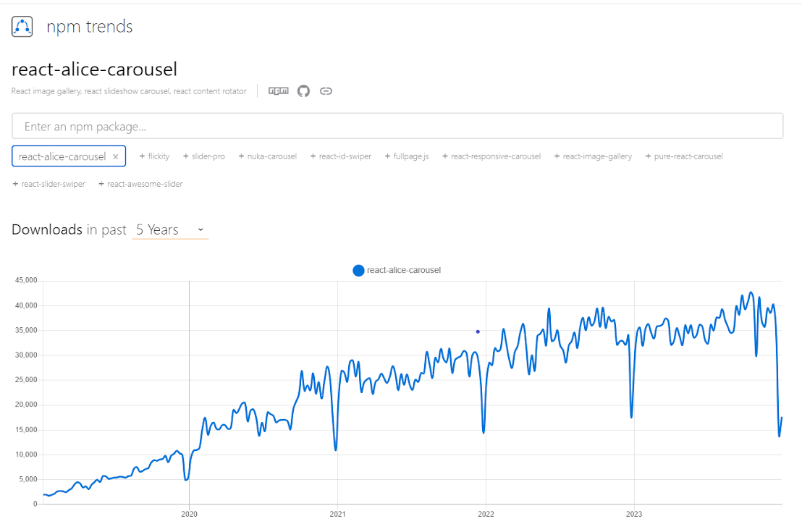Image resolution: width=802 pixels, height=532 pixels.
Task: Click the highlighted data point on the chart
Action: tap(477, 331)
